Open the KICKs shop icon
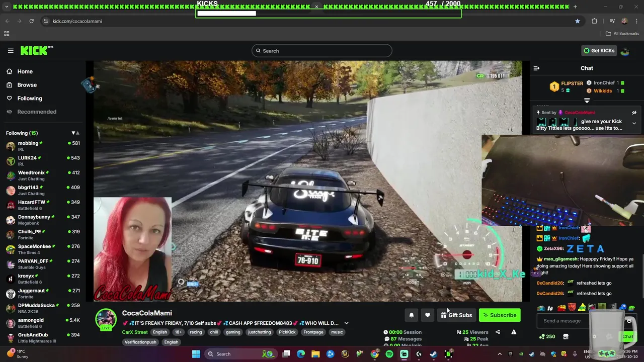 point(566,336)
